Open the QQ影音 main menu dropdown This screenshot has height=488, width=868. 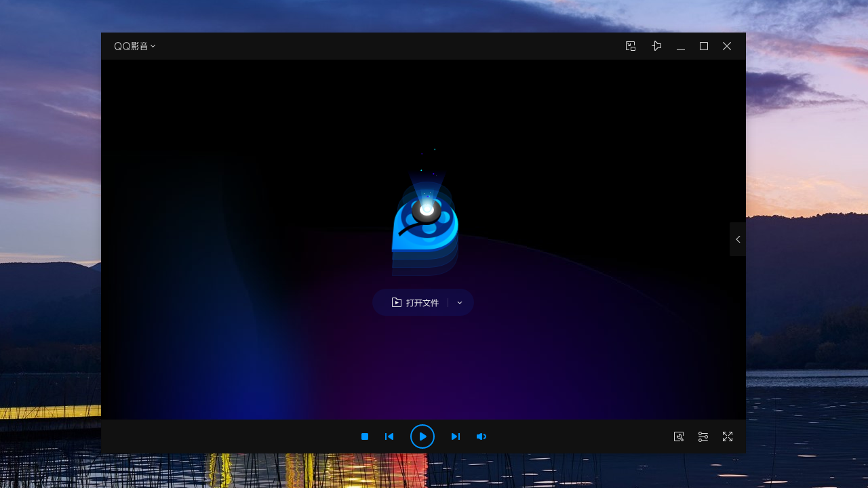coord(153,46)
